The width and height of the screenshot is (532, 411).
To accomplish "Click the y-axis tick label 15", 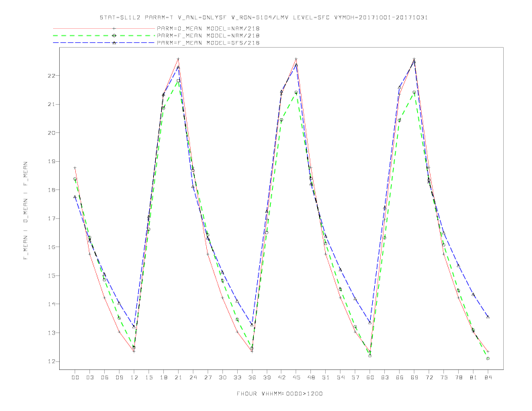I will pos(52,276).
